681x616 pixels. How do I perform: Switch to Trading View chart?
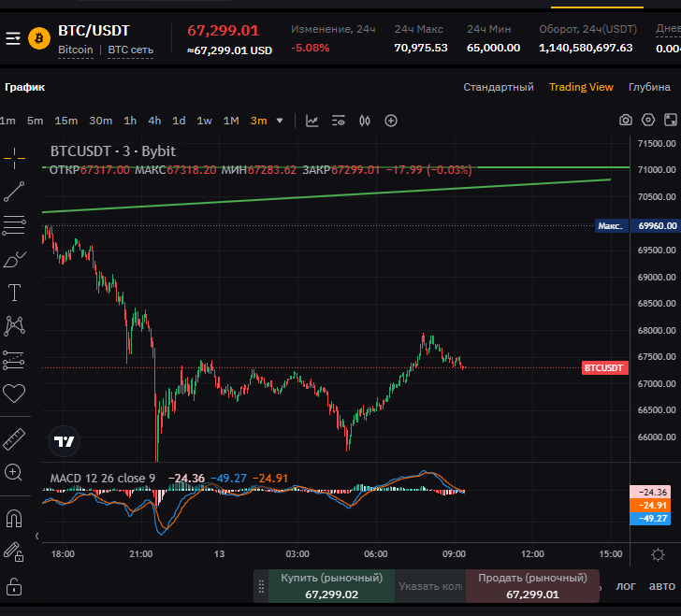coord(581,87)
